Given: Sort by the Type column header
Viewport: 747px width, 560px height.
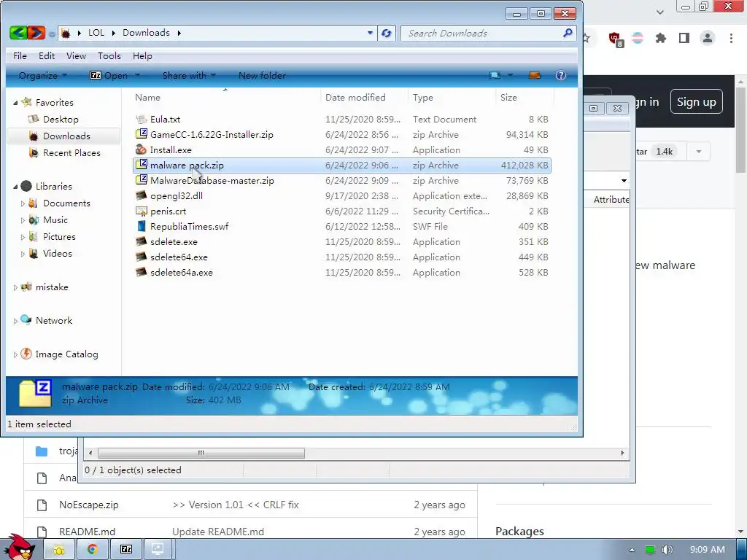Looking at the screenshot, I should [452, 97].
